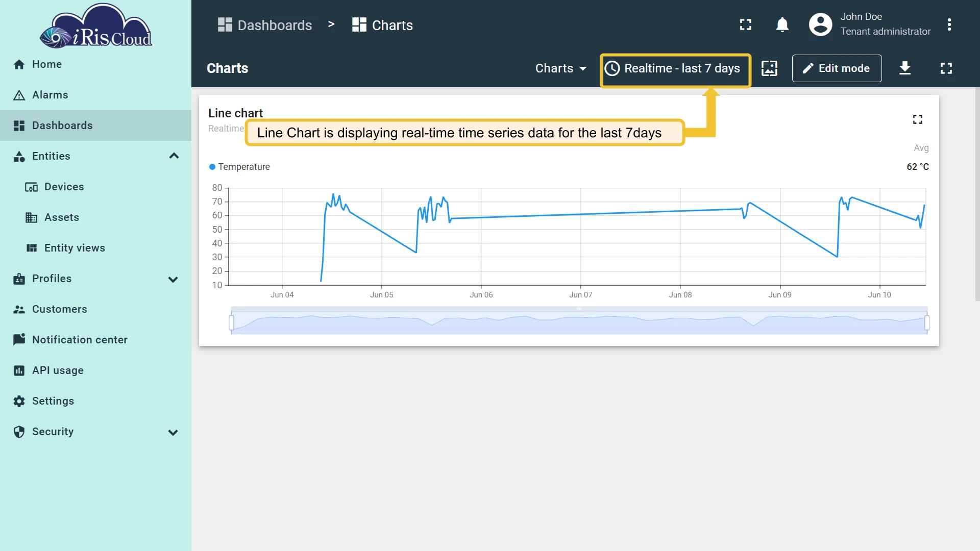
Task: Collapse the Entities section chevron
Action: 174,156
